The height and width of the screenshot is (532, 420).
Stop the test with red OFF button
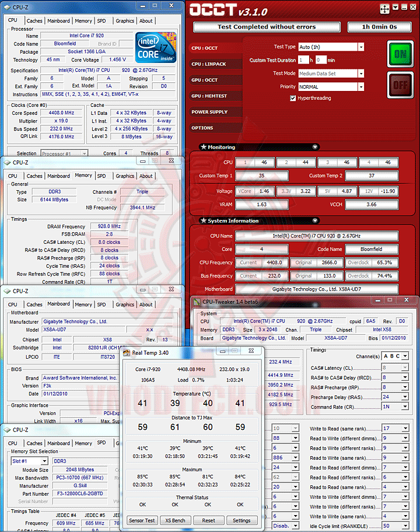coord(400,85)
